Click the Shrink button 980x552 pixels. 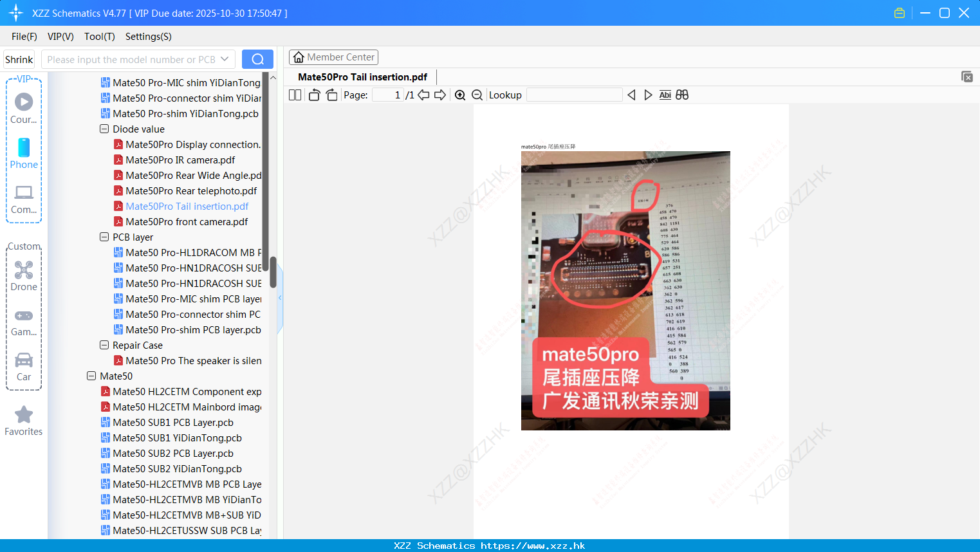coord(19,59)
